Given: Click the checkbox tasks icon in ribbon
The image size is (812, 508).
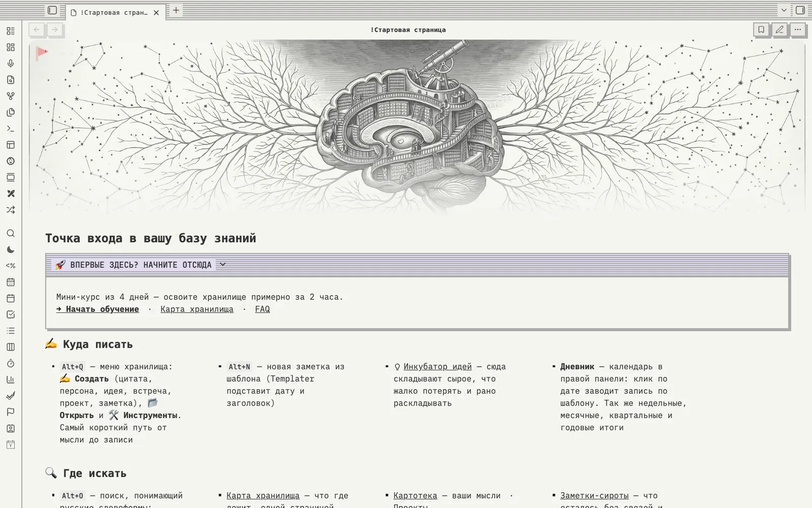Looking at the screenshot, I should coord(11,314).
